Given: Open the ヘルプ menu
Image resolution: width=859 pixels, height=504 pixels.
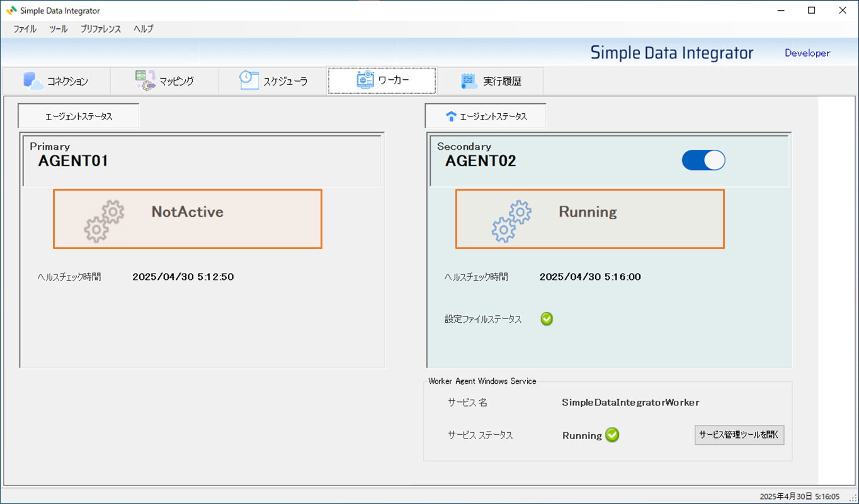Looking at the screenshot, I should coord(143,29).
